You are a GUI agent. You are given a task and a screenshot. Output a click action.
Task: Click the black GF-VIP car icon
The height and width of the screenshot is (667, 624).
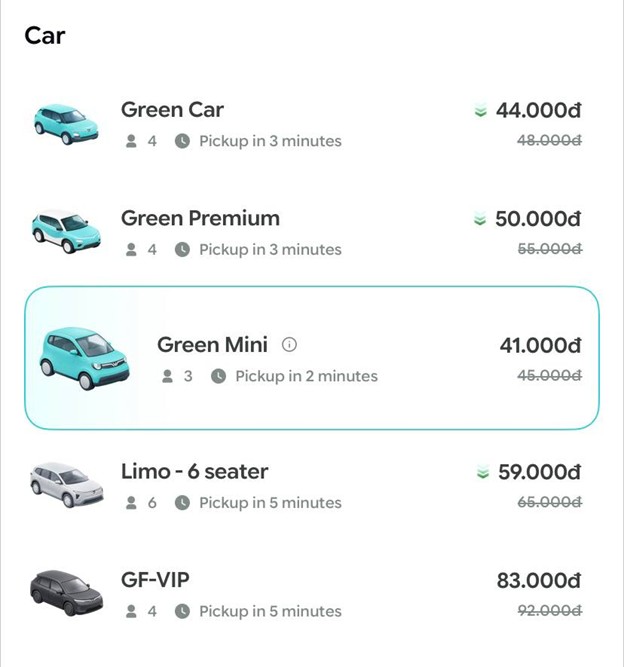pyautogui.click(x=66, y=590)
